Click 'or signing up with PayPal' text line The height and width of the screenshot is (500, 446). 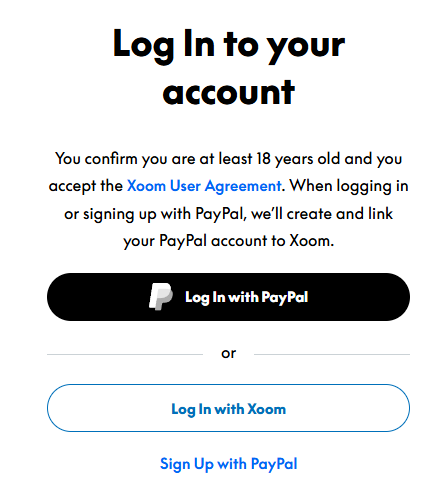pyautogui.click(x=155, y=214)
